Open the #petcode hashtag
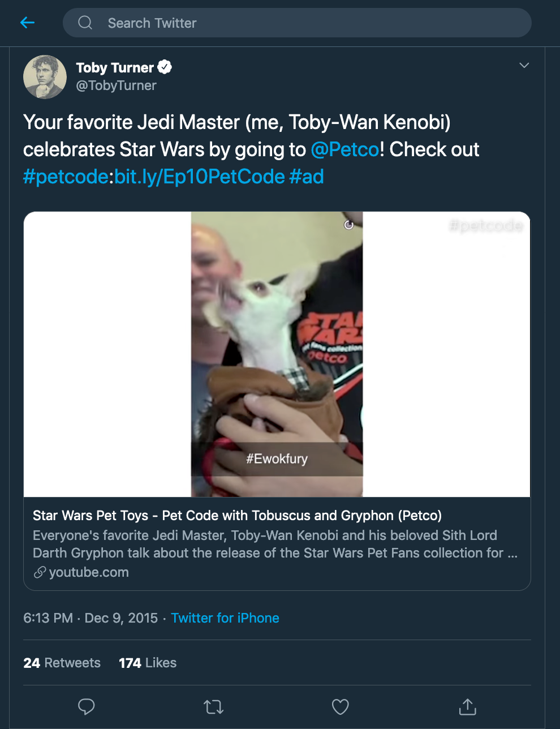 click(66, 177)
